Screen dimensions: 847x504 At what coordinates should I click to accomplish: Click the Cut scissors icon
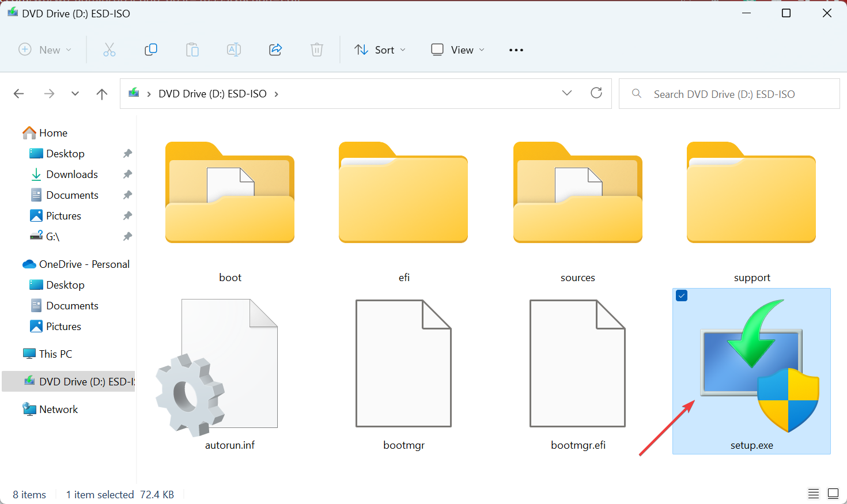coord(109,50)
